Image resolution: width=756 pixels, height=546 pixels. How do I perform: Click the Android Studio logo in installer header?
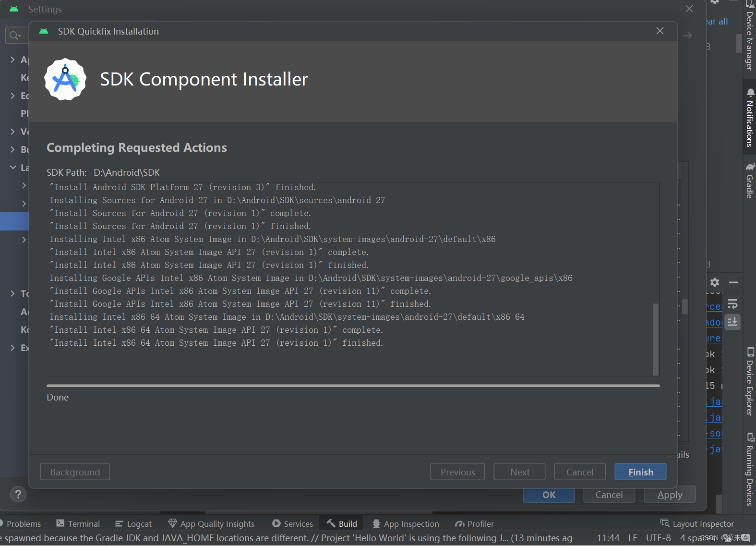65,79
